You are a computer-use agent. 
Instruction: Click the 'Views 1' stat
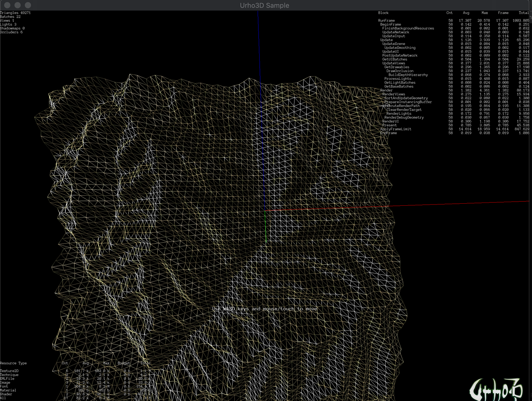[7, 20]
